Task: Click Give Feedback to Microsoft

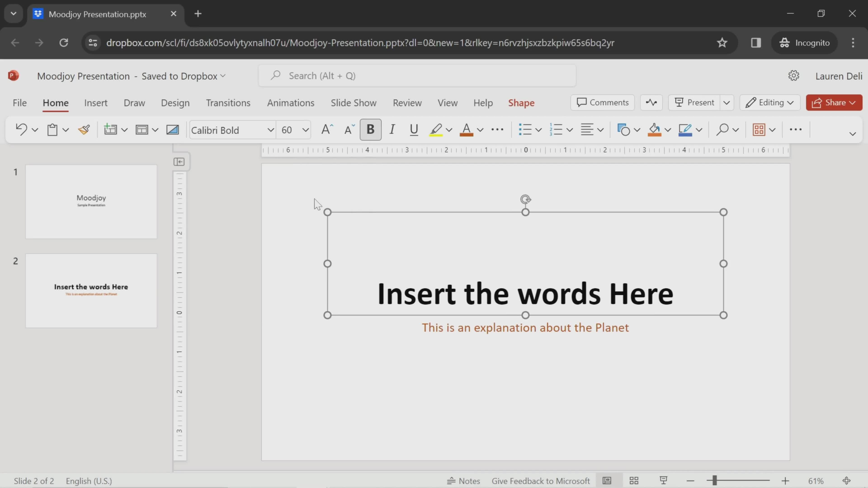Action: 540,481
